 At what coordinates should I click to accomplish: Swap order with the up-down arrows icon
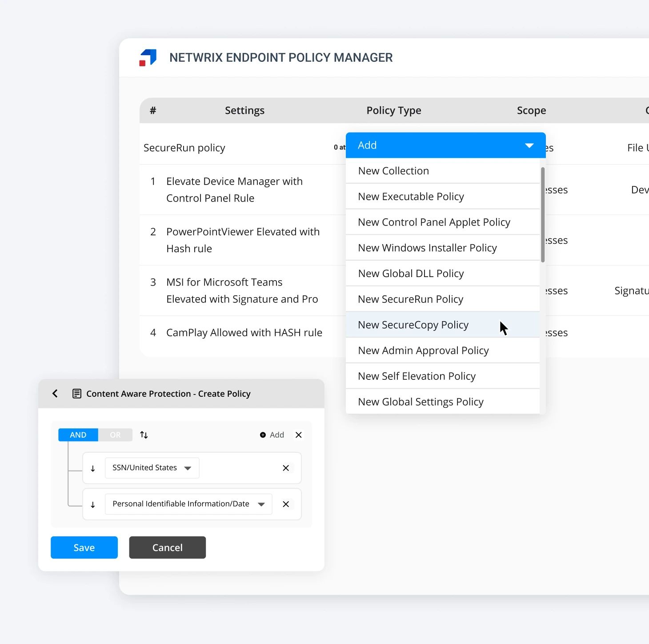[144, 435]
